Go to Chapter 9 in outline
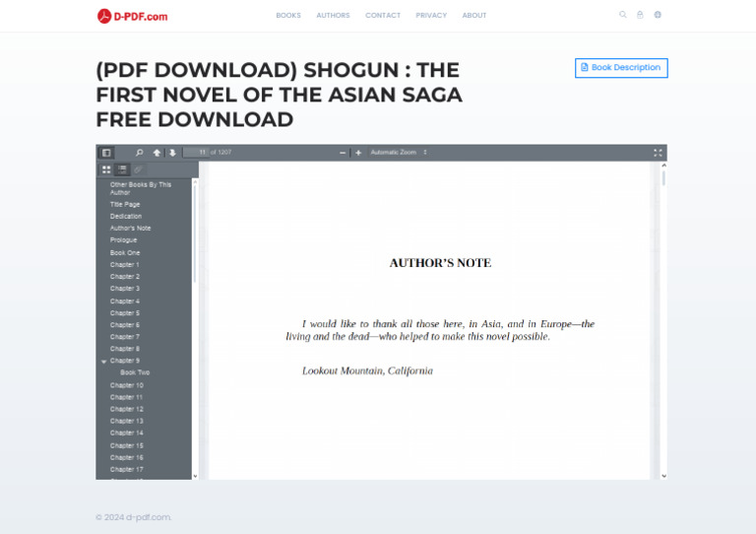The width and height of the screenshot is (756, 534). (x=124, y=361)
